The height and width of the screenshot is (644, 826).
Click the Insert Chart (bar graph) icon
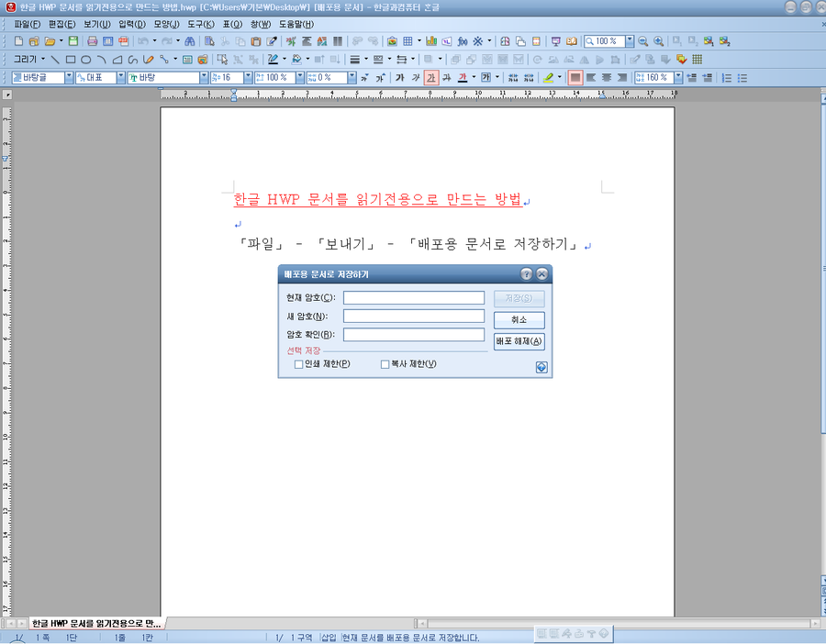(x=431, y=41)
